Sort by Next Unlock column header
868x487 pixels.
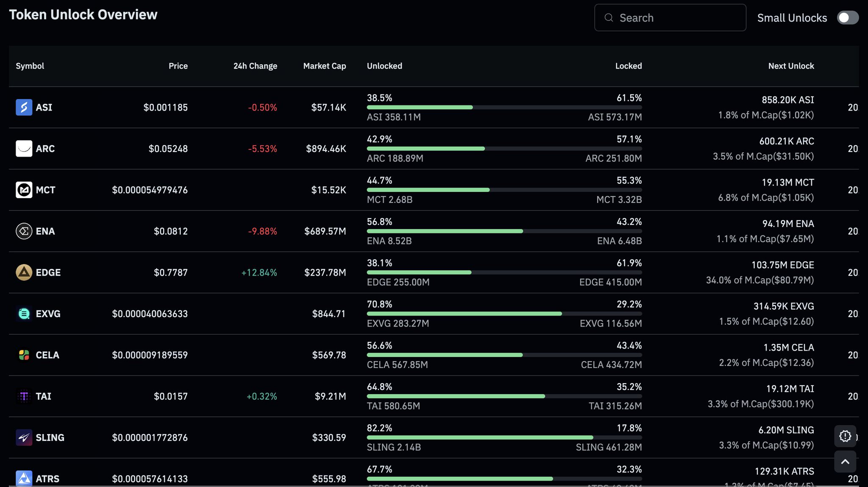point(791,66)
